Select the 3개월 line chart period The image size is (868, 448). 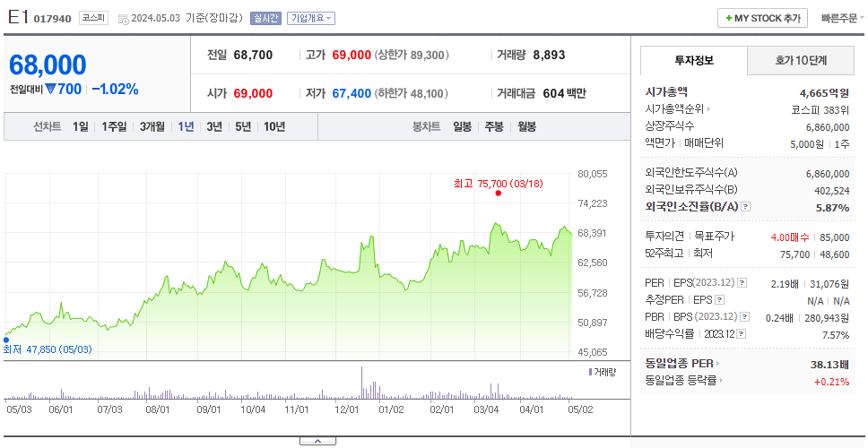[152, 126]
